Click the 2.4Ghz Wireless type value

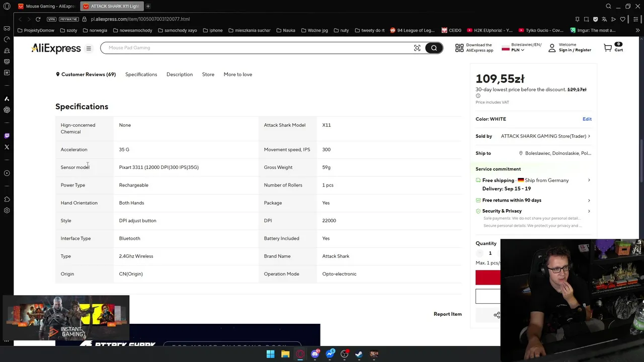click(136, 256)
